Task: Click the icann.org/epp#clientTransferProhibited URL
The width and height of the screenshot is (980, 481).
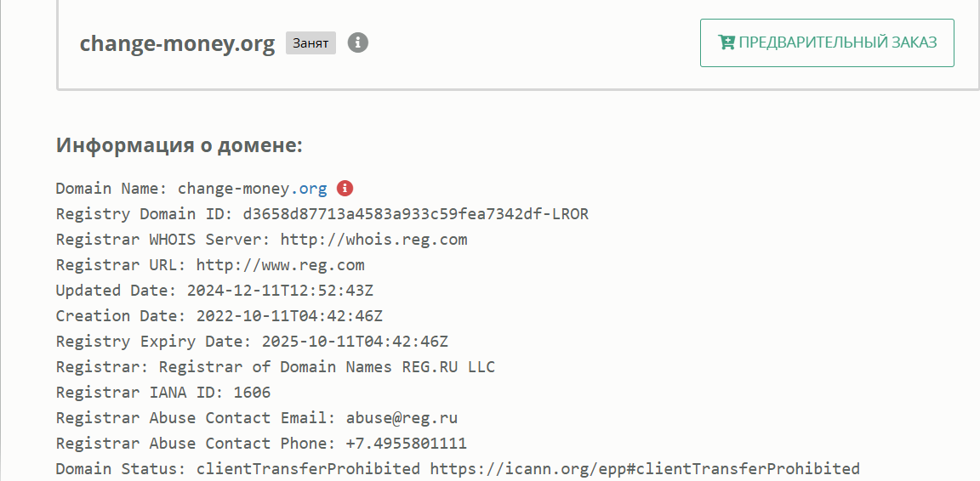Action: (x=645, y=468)
